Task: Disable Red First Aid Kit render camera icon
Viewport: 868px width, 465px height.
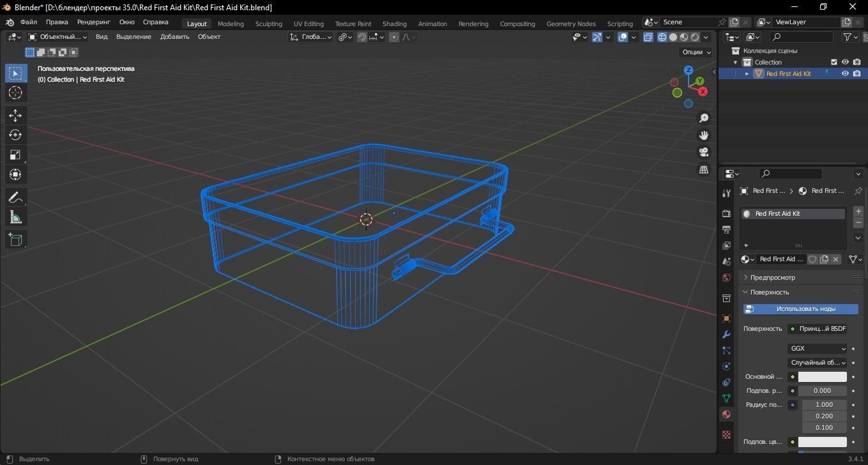Action: pyautogui.click(x=857, y=73)
